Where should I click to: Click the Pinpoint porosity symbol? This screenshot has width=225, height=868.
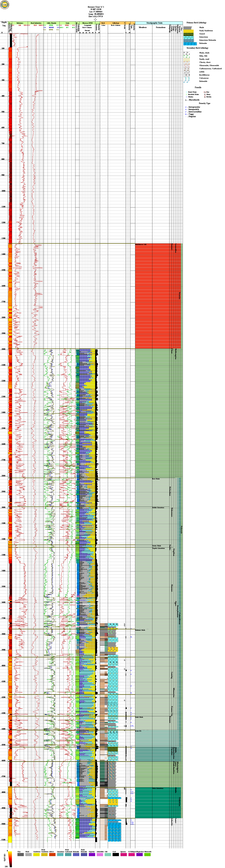point(186,117)
